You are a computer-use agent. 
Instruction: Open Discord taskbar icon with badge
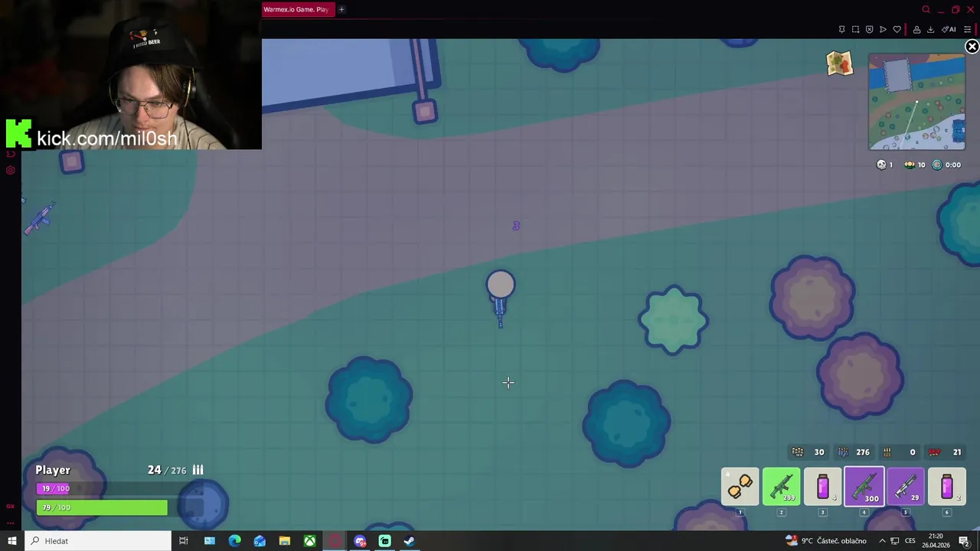tap(360, 541)
